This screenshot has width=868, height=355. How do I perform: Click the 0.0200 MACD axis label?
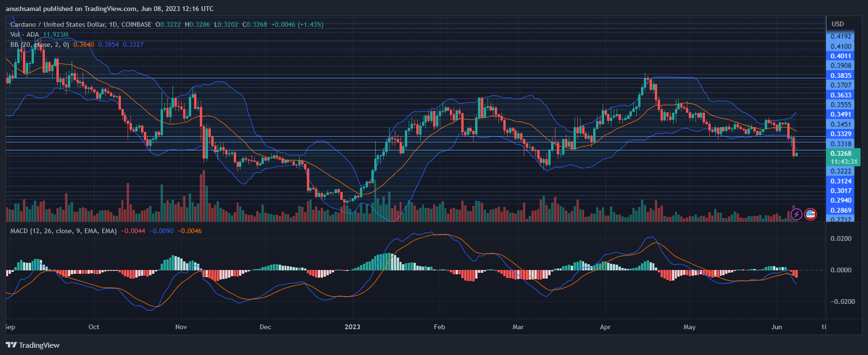click(841, 238)
